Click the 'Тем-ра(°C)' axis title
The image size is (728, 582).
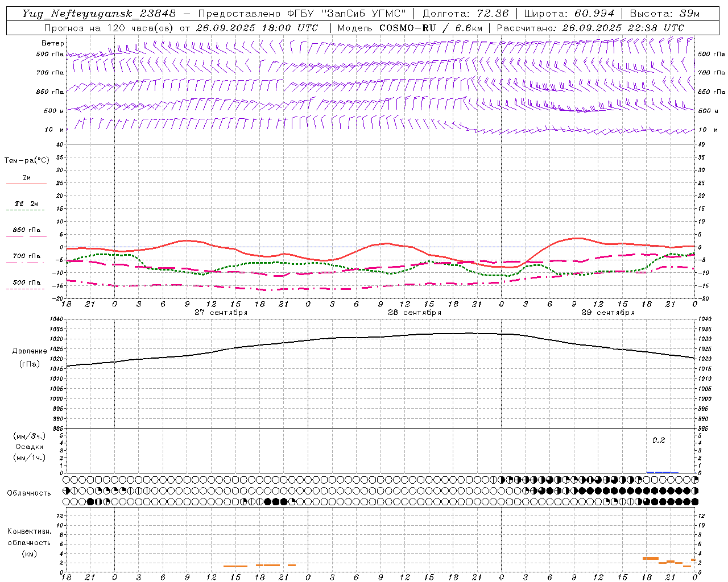[x=27, y=161]
